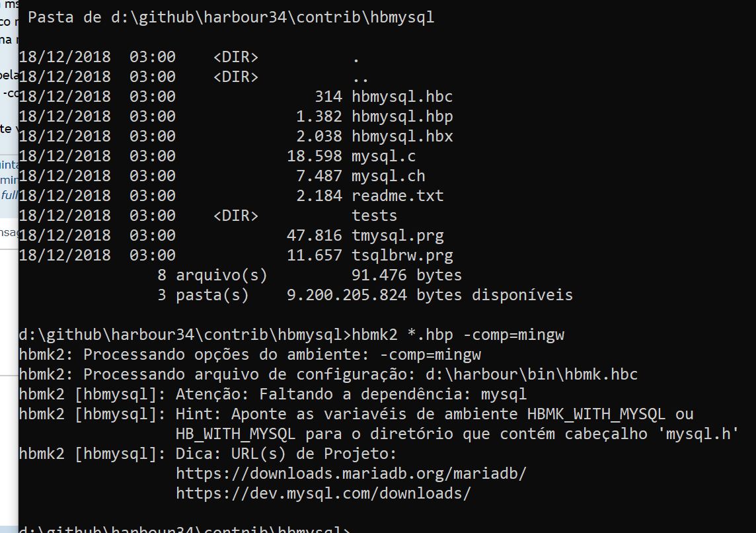Image resolution: width=756 pixels, height=533 pixels.
Task: Click the tsqlbrw.prg file name
Action: point(402,256)
